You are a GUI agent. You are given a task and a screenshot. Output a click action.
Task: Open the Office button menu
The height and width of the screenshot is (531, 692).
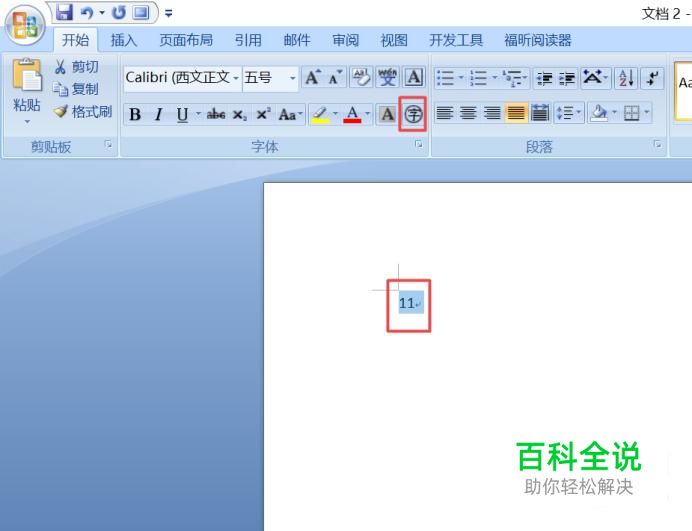coord(25,25)
